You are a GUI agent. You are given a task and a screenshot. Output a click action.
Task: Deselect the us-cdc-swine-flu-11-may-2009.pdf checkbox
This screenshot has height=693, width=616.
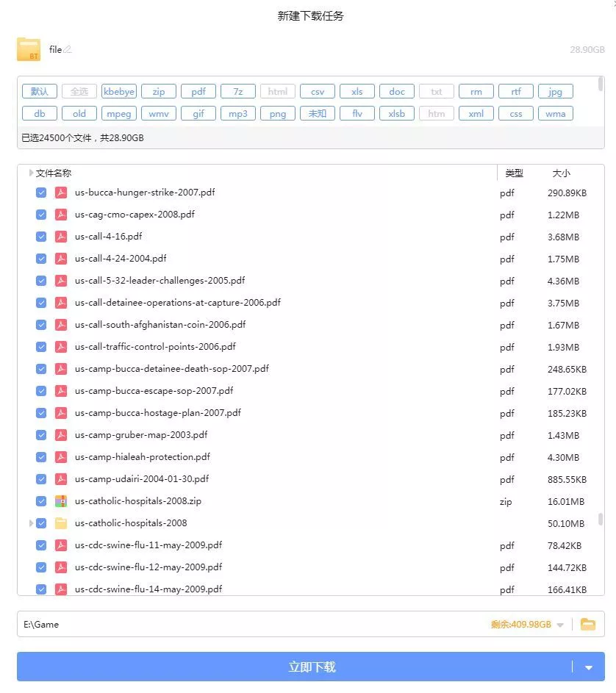coord(41,545)
